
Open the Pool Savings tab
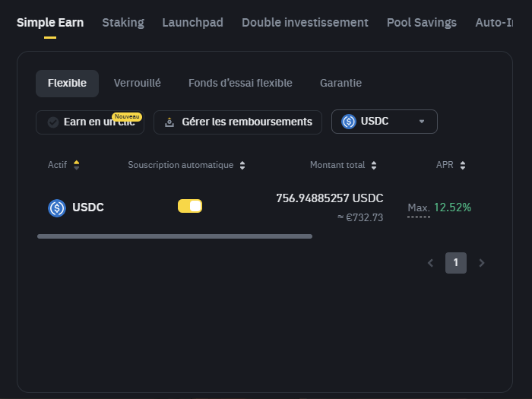coord(422,23)
